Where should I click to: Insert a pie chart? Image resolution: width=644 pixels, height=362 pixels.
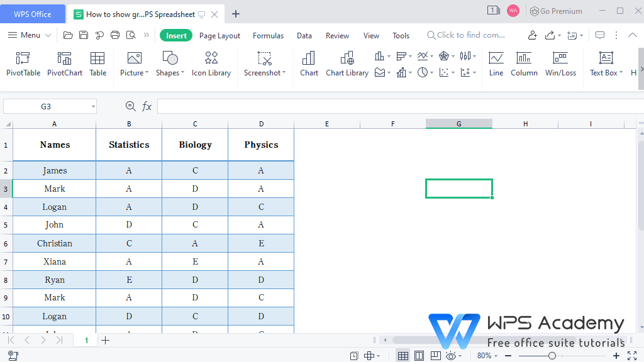423,72
